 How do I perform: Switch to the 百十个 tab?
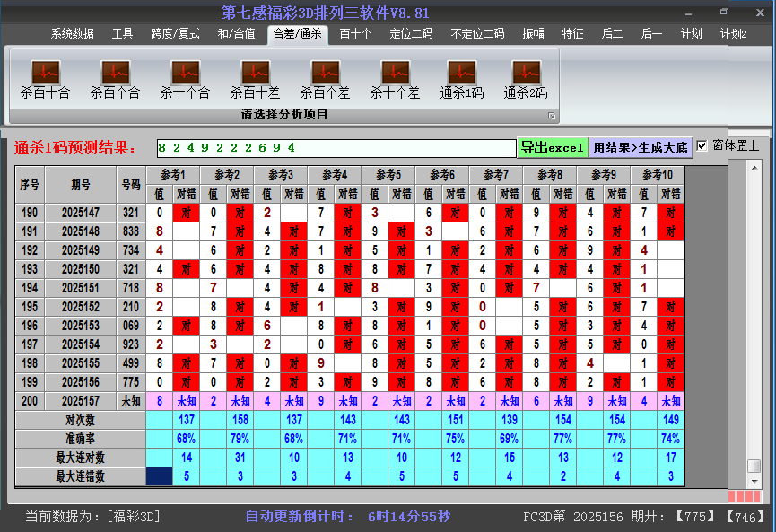[x=355, y=34]
